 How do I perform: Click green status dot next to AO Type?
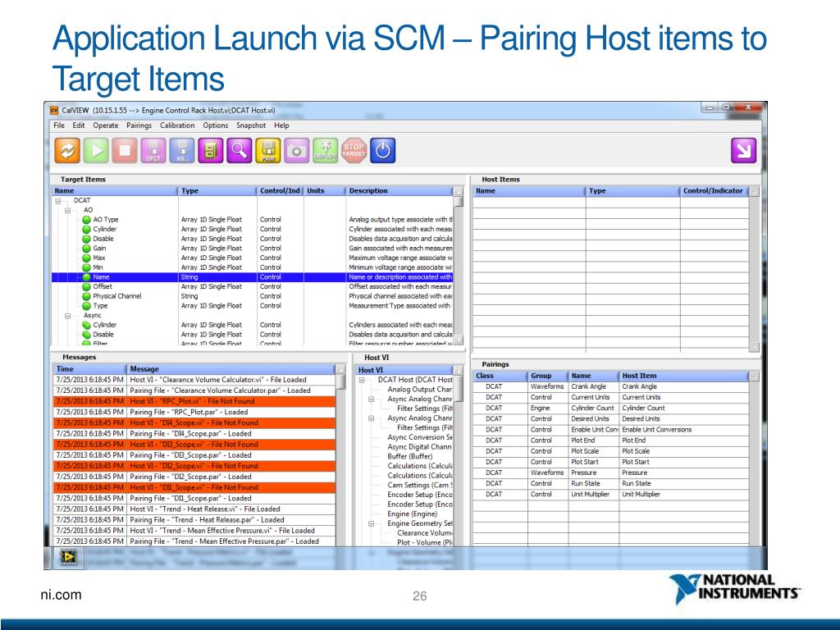[x=86, y=220]
